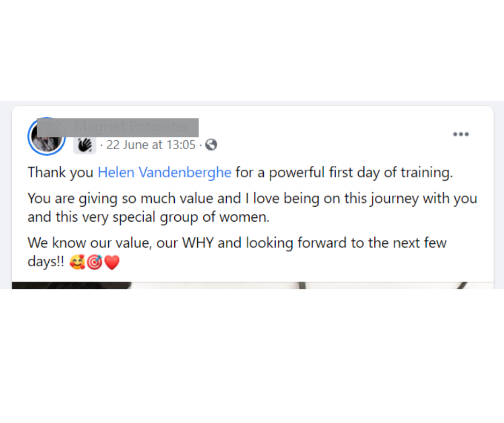Open the three-dot post options menu

pyautogui.click(x=461, y=134)
